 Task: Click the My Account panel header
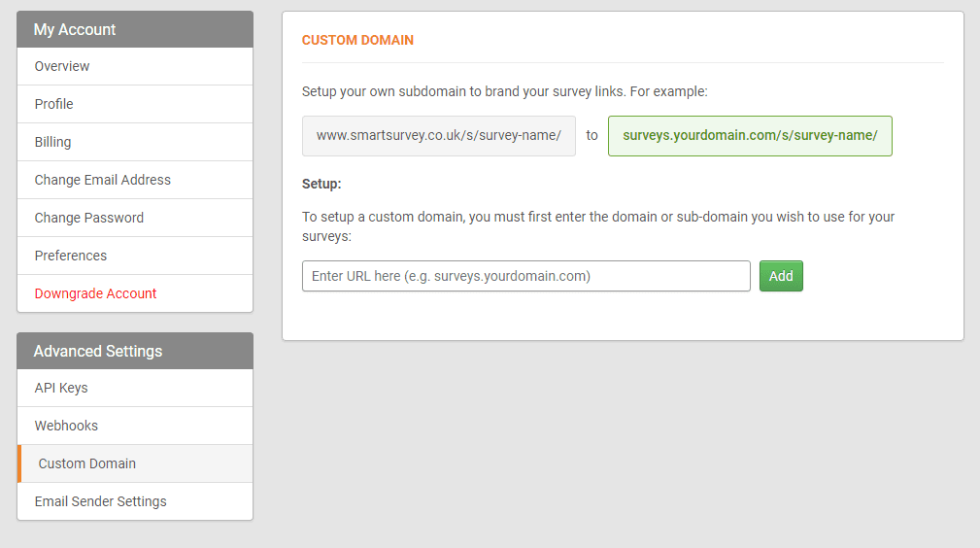pos(134,29)
